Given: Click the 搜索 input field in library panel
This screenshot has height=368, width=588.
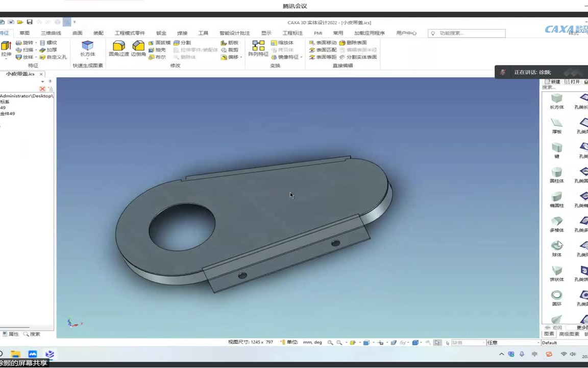Looking at the screenshot, I should tap(561, 87).
